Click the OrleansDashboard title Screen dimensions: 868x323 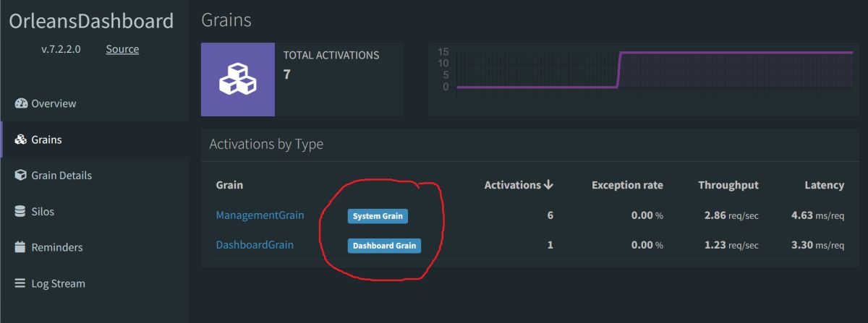pyautogui.click(x=91, y=21)
